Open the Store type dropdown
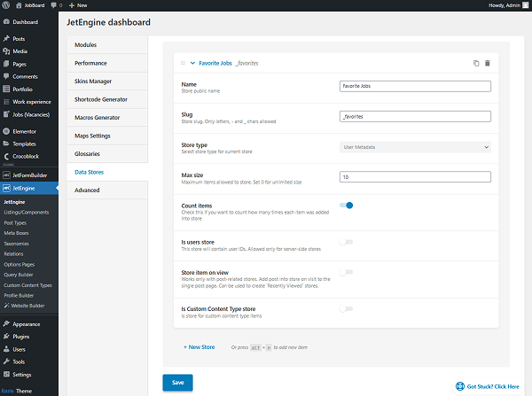532x396 pixels. pos(415,147)
